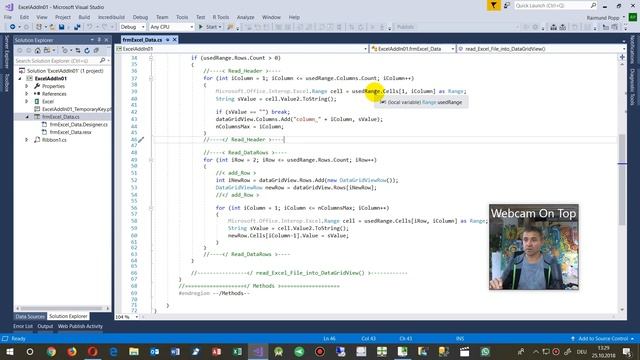Click the Navigate Backward toolbar icon
The height and width of the screenshot is (360, 640).
coord(13,27)
